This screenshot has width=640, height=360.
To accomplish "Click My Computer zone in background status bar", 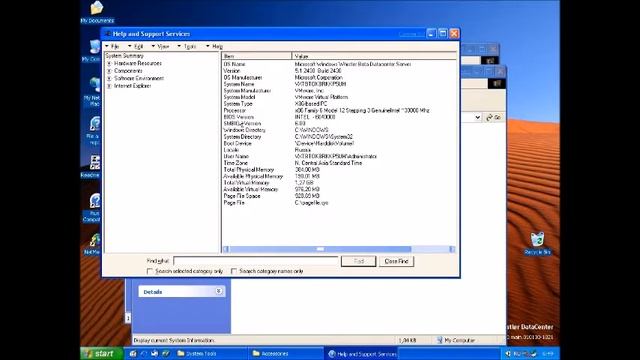I will pyautogui.click(x=456, y=340).
